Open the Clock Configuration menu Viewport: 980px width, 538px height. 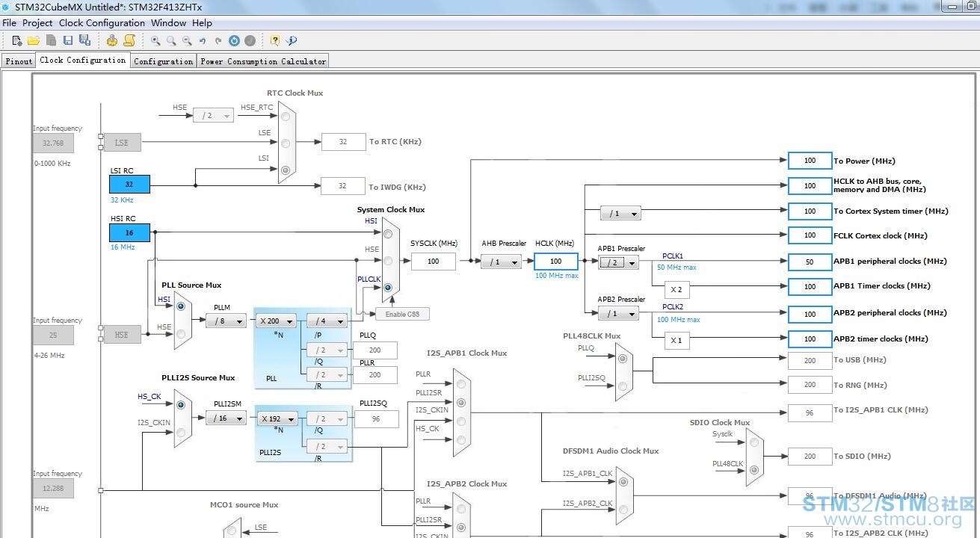click(x=102, y=23)
